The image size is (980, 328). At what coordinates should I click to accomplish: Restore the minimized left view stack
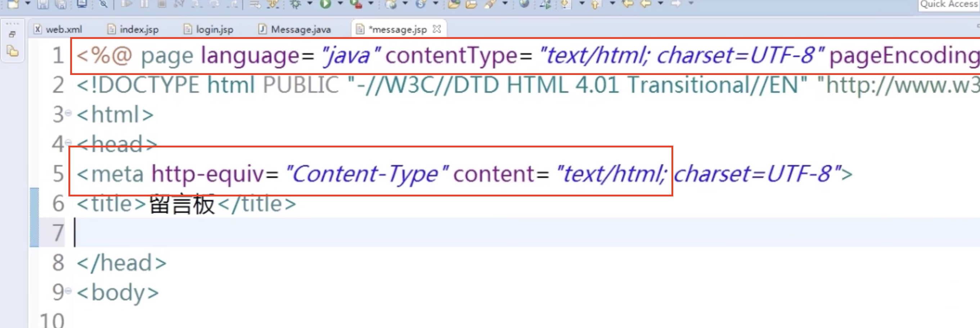12,34
